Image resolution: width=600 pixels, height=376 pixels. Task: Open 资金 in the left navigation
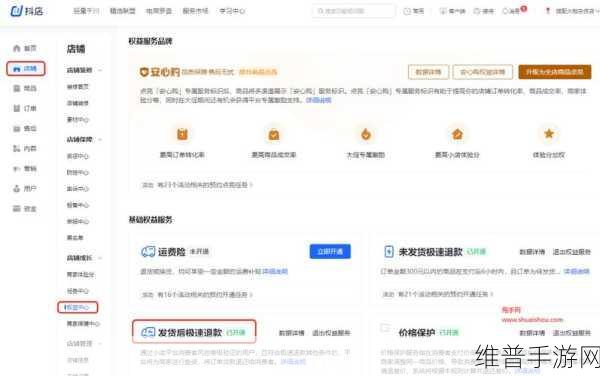25,209
